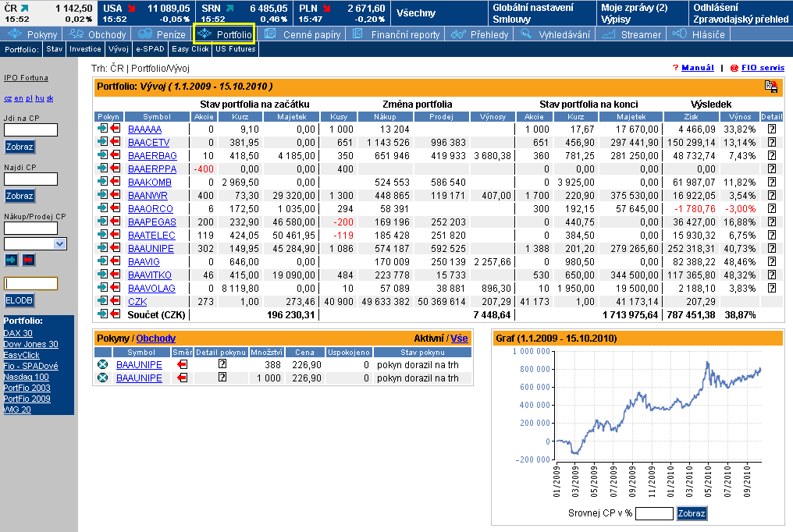Viewport: 793px width, 532px height.
Task: Open the CZK symbol link
Action: point(137,302)
